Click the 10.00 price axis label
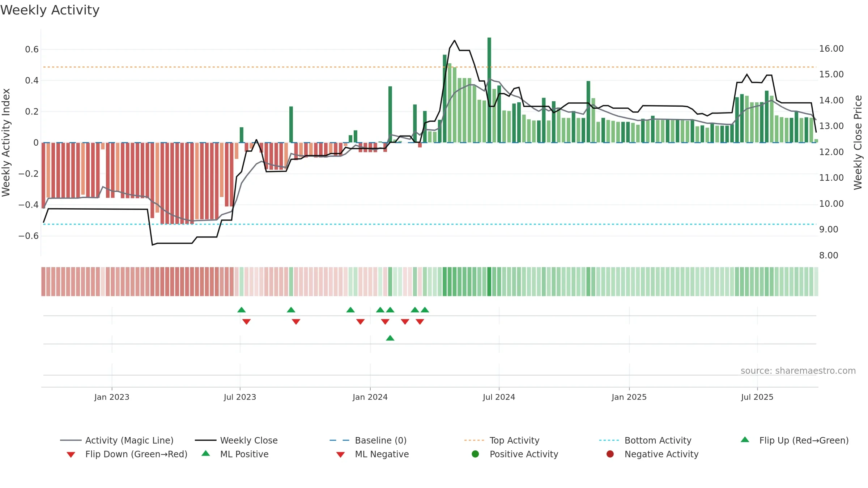Image resolution: width=868 pixels, height=488 pixels. pyautogui.click(x=831, y=204)
